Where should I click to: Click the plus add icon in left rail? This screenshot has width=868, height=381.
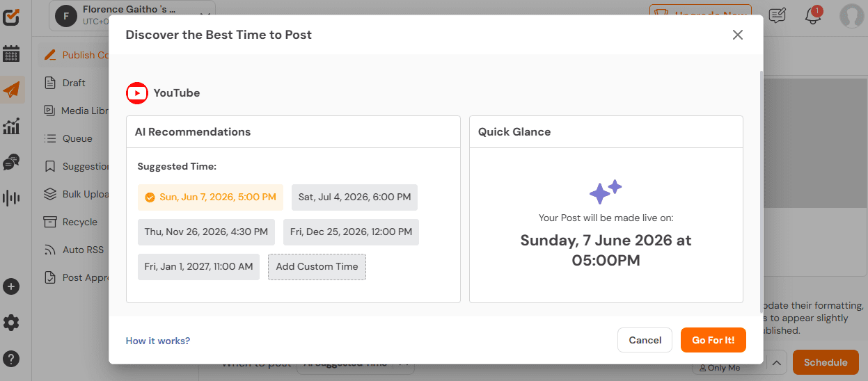coord(11,286)
